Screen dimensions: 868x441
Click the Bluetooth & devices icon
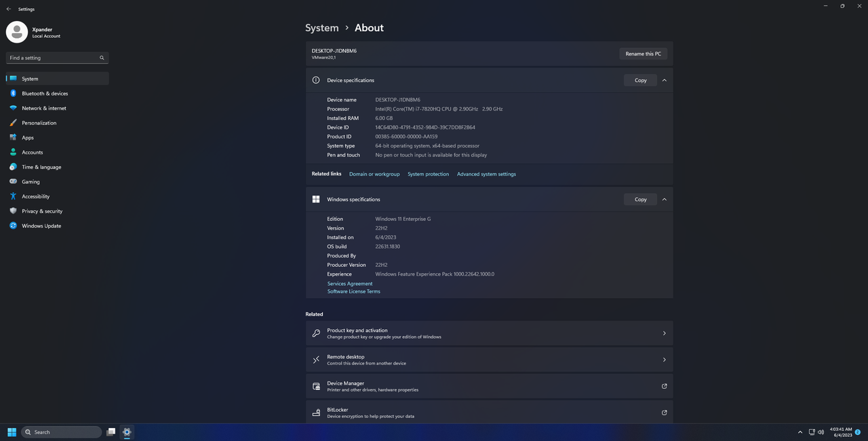pyautogui.click(x=13, y=93)
